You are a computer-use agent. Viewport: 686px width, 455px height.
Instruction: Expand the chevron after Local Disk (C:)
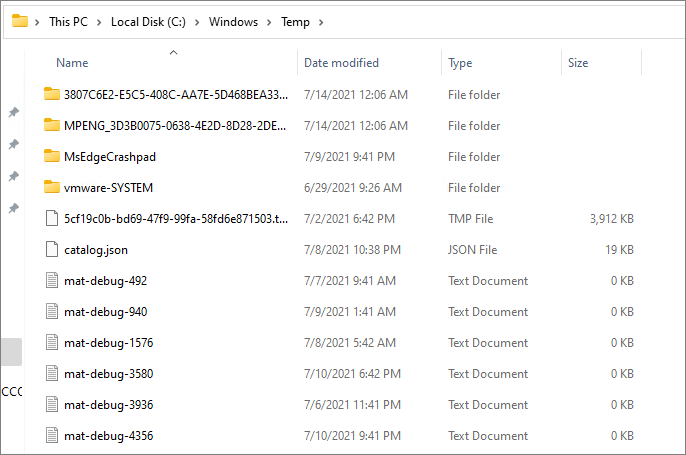pyautogui.click(x=197, y=22)
